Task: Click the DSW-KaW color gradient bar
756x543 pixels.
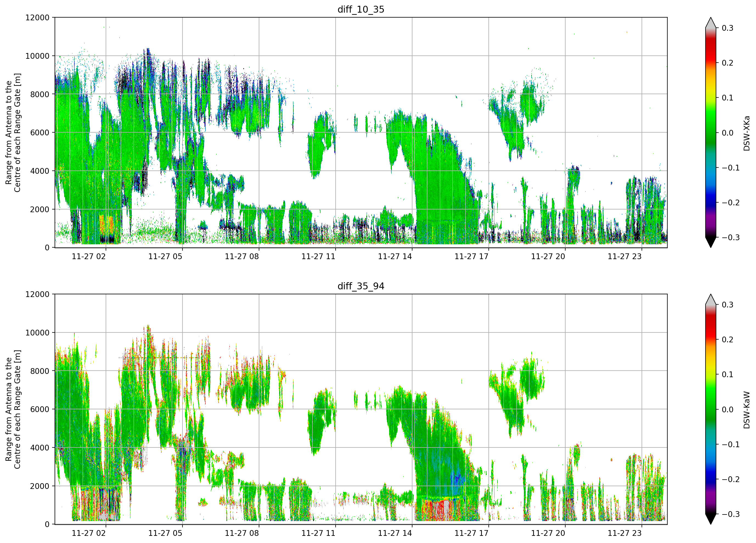Action: coord(711,409)
